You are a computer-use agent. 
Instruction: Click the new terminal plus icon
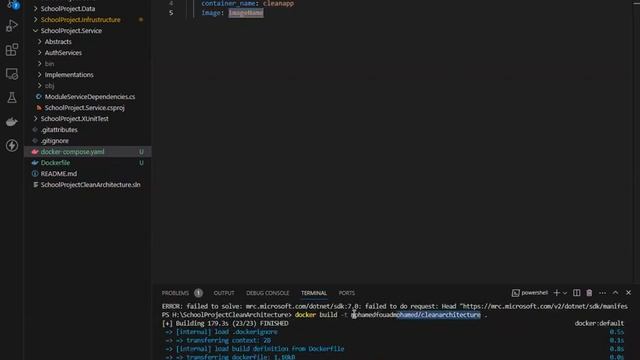click(x=556, y=293)
